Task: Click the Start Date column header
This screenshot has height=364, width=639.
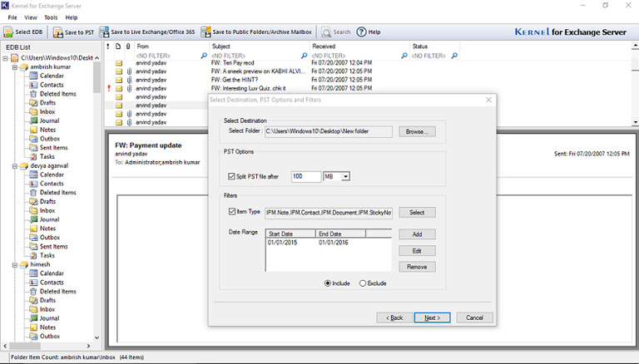Action: pos(290,234)
